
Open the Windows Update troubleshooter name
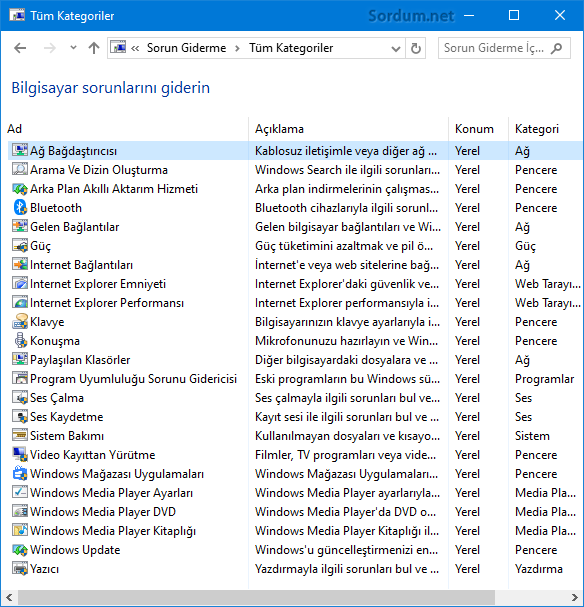[x=75, y=550]
